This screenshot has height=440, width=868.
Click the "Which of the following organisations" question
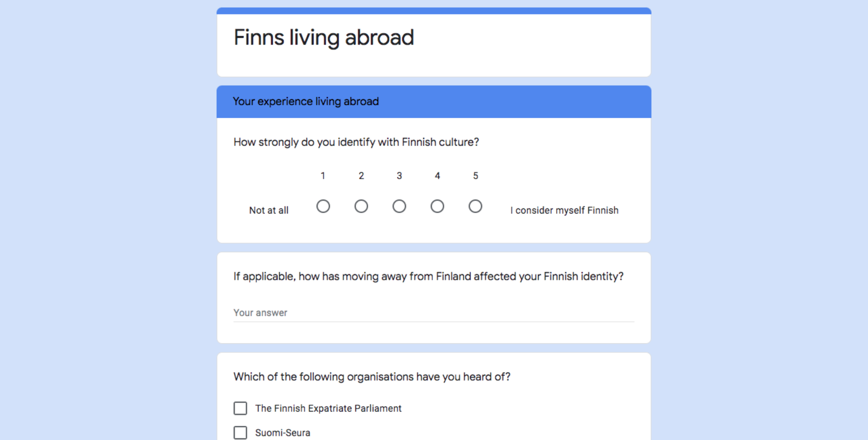pyautogui.click(x=372, y=377)
